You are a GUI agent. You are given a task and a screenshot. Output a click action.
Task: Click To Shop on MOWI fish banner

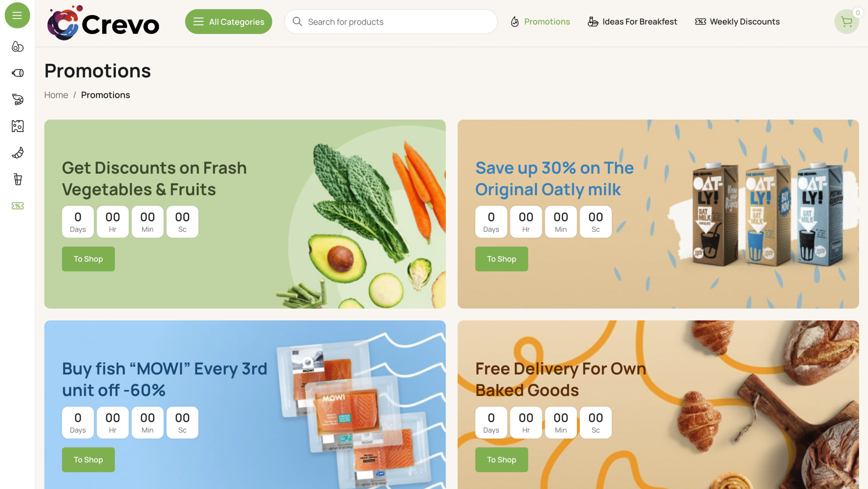[x=88, y=459]
